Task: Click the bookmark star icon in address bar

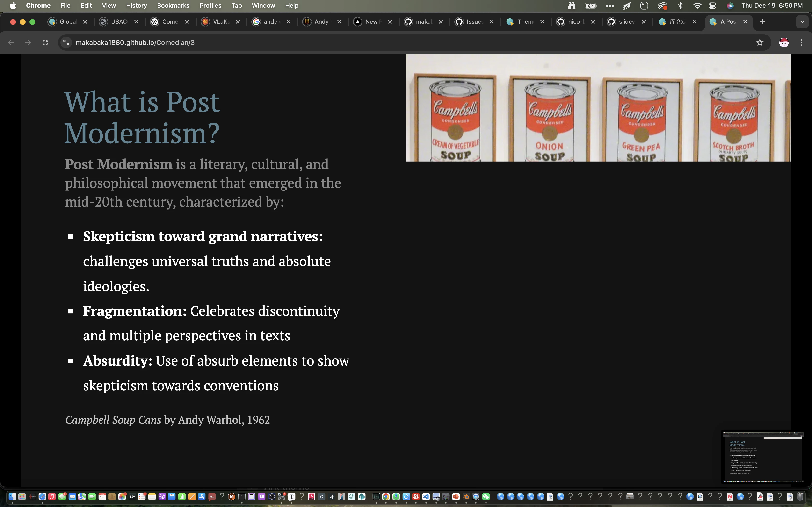Action: click(759, 42)
